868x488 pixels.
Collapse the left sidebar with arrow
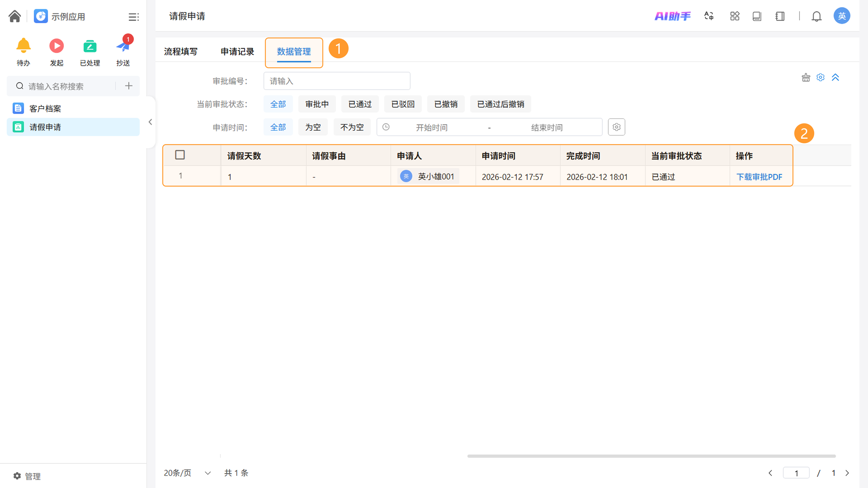[150, 122]
